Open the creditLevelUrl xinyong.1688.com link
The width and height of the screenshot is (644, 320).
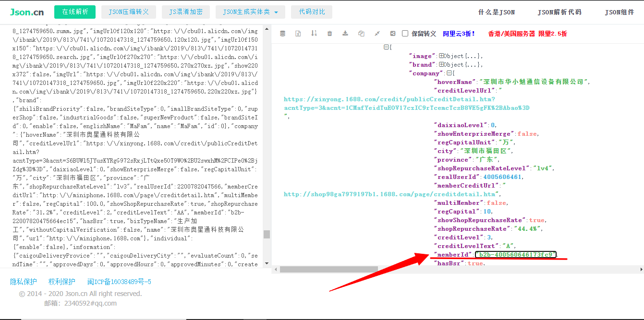pyautogui.click(x=406, y=104)
